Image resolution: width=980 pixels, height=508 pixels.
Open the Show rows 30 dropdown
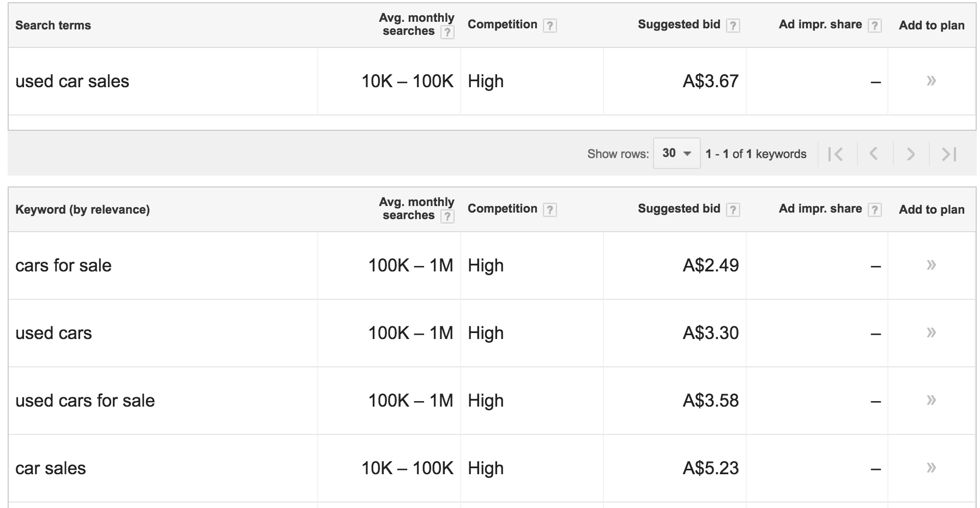coord(676,153)
